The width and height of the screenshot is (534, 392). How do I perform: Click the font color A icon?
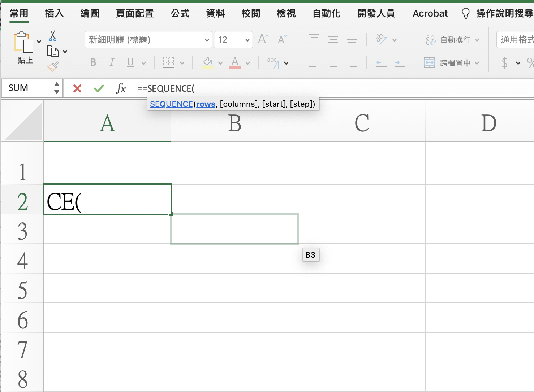(x=235, y=62)
